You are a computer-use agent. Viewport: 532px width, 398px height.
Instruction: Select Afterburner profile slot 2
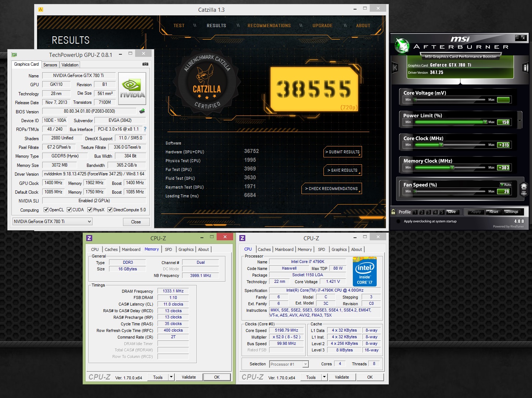(x=422, y=212)
